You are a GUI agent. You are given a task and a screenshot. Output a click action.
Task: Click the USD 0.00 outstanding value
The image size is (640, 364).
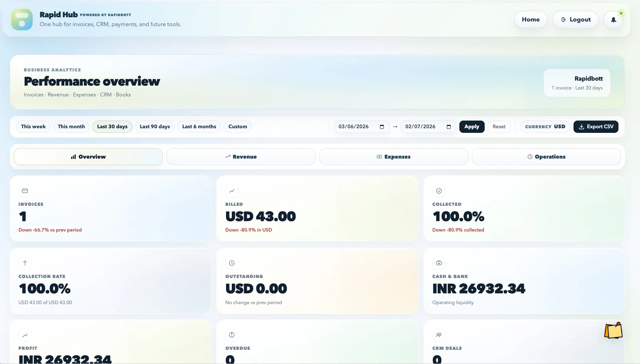(x=256, y=289)
